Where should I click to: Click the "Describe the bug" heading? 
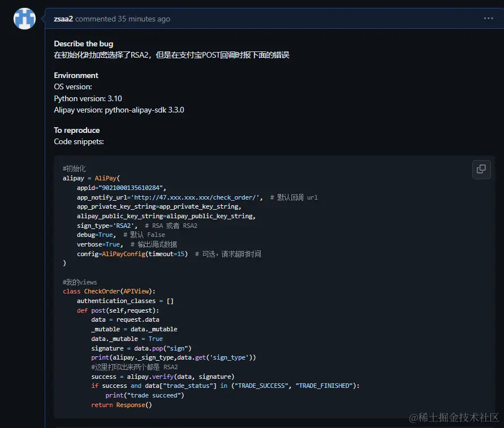tap(83, 44)
